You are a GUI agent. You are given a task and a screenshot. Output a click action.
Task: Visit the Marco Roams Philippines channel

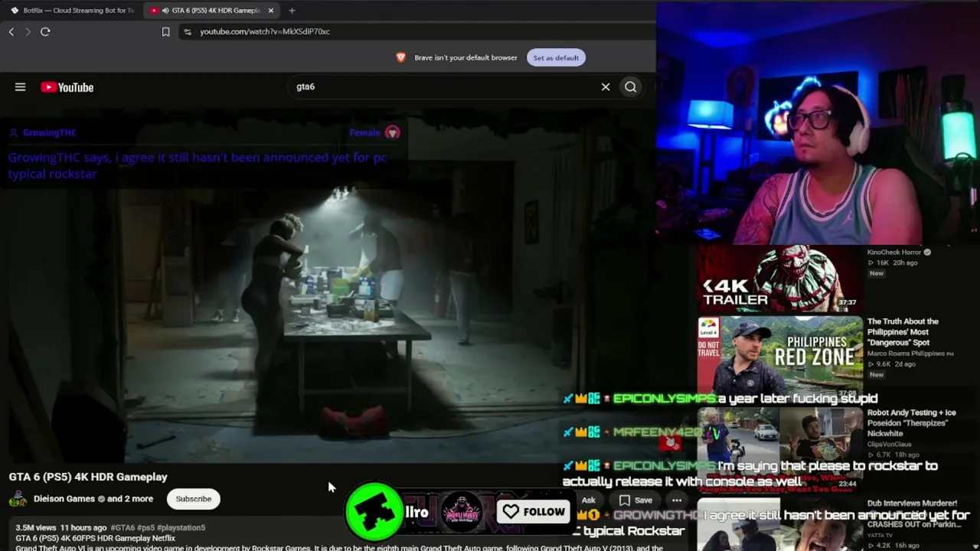point(906,354)
